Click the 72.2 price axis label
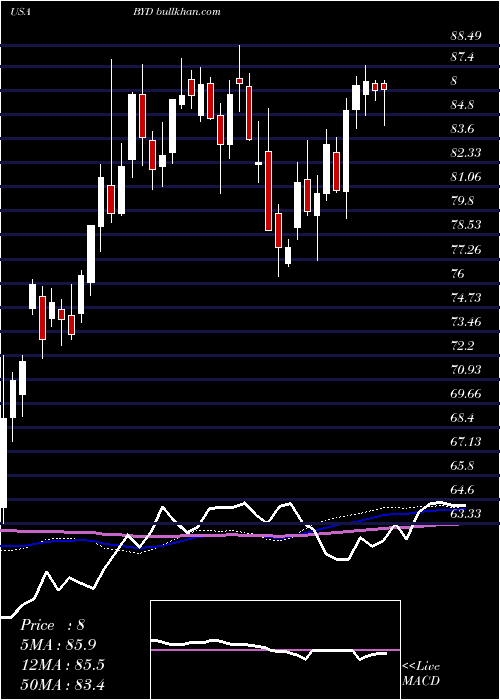The width and height of the screenshot is (500, 700). pyautogui.click(x=462, y=346)
